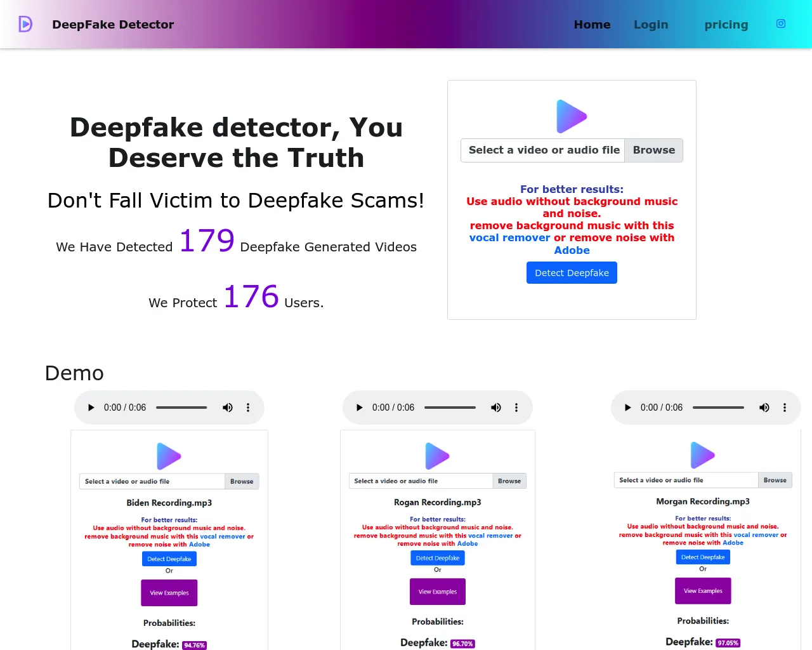Mute the Biden Recording audio player

pos(227,407)
